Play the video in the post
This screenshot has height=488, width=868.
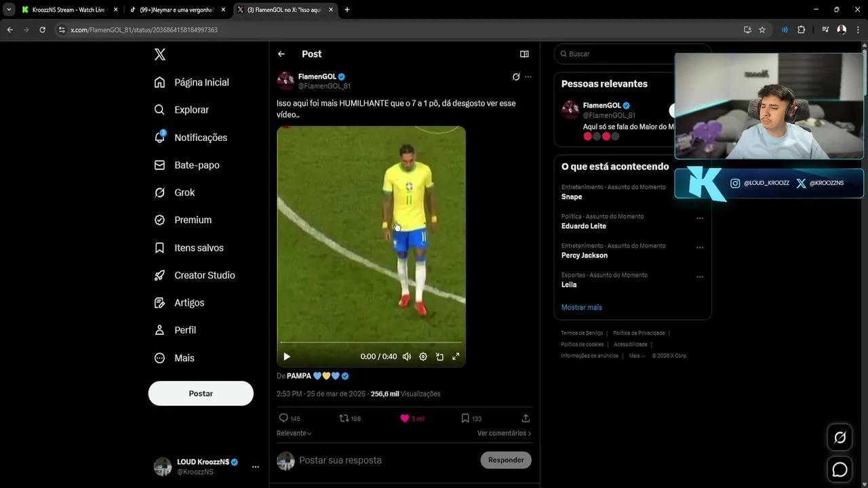(x=287, y=357)
